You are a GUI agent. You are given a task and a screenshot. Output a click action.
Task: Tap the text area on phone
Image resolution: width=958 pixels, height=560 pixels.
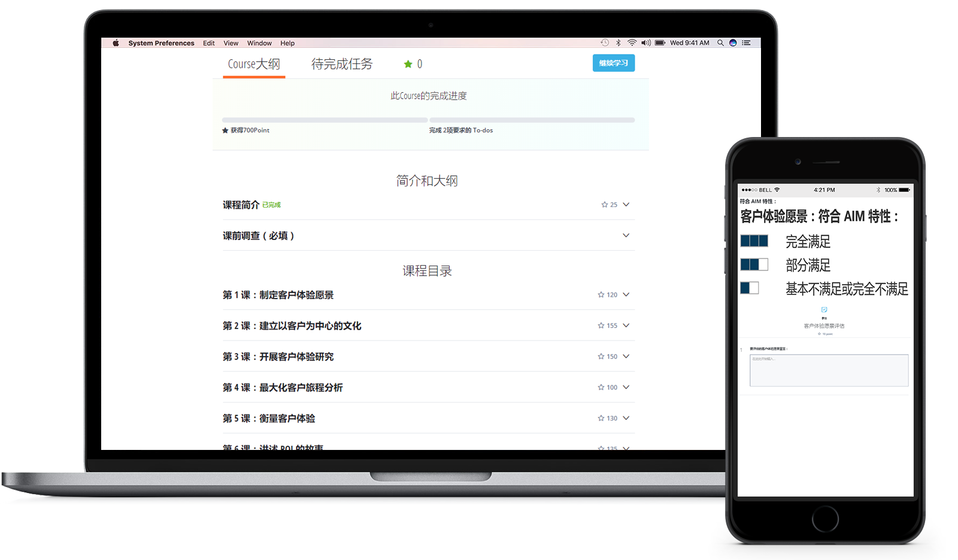(829, 370)
